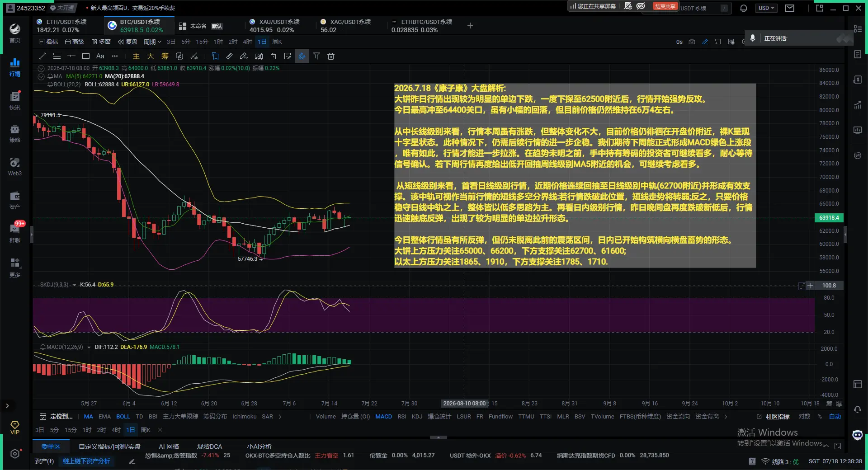Click the 筹 chip distribution button
868x470 pixels.
(x=165, y=56)
